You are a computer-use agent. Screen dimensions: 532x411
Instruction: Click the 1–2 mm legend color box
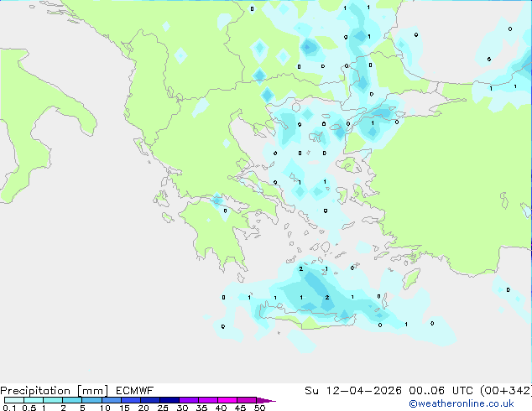(53, 400)
